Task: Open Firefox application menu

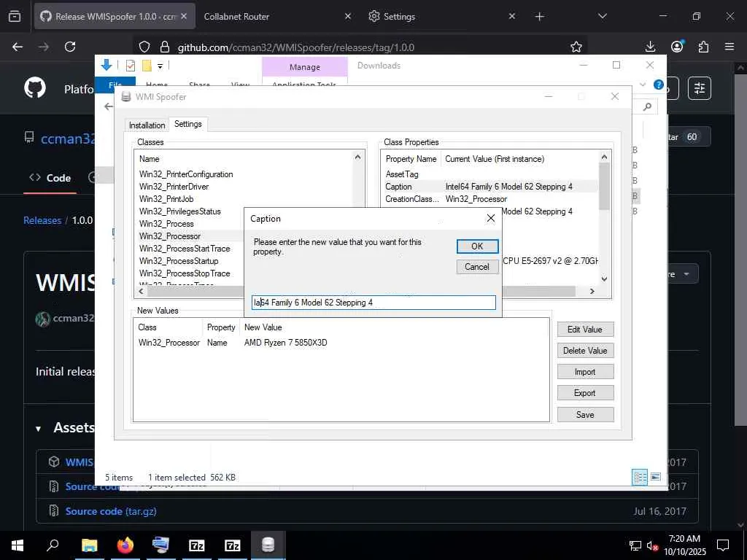Action: pyautogui.click(x=729, y=47)
